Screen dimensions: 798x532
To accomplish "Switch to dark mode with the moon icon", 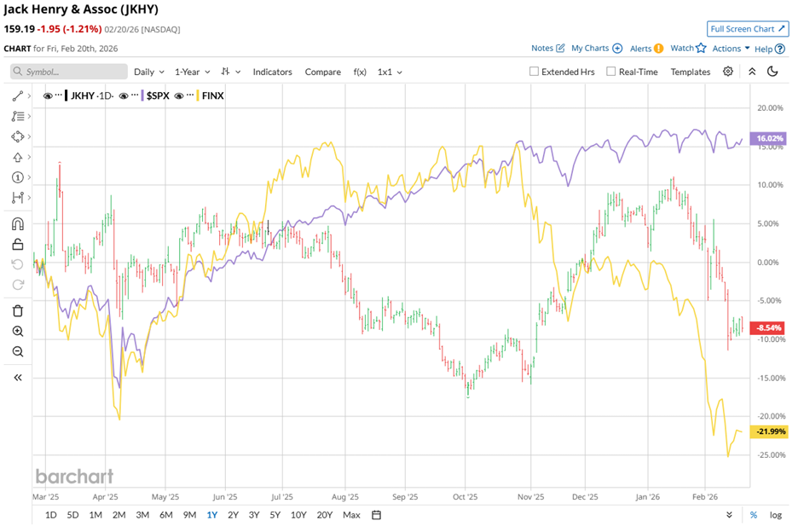I will point(772,72).
